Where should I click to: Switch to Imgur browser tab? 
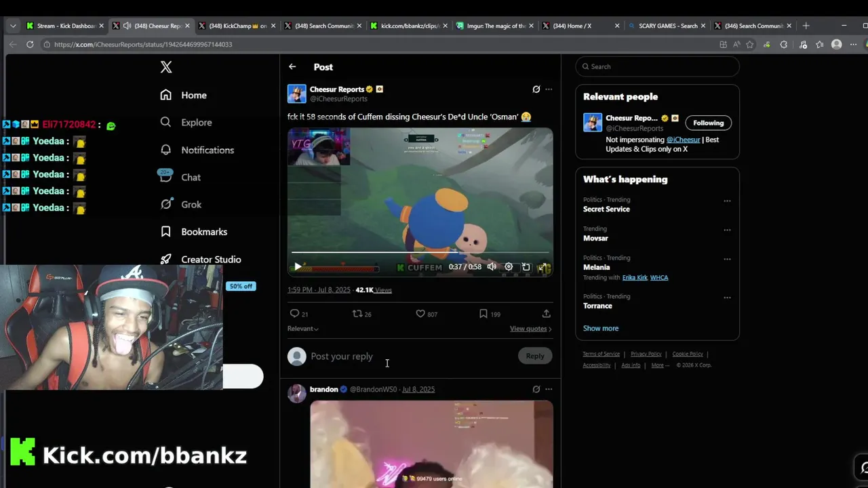pos(494,26)
